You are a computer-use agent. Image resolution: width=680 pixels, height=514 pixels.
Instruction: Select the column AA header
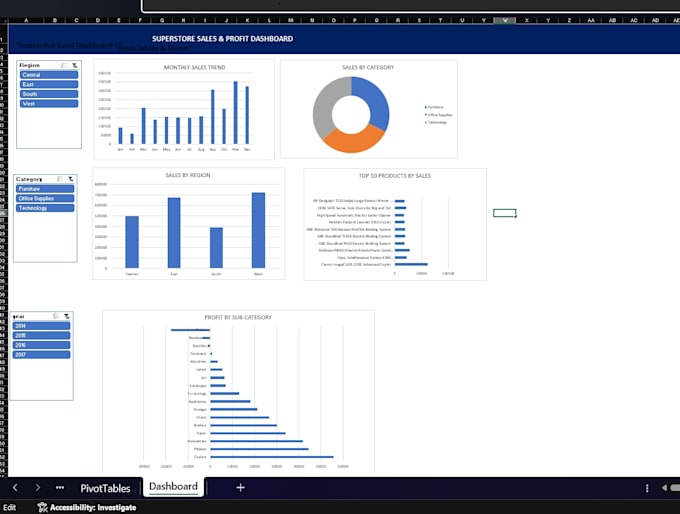[591, 20]
